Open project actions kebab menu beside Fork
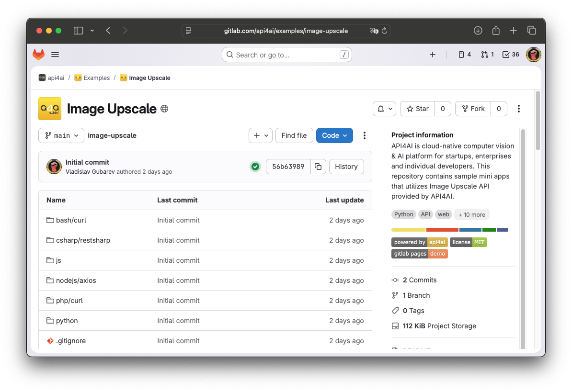Screen dimensions: 572x392 [518, 109]
